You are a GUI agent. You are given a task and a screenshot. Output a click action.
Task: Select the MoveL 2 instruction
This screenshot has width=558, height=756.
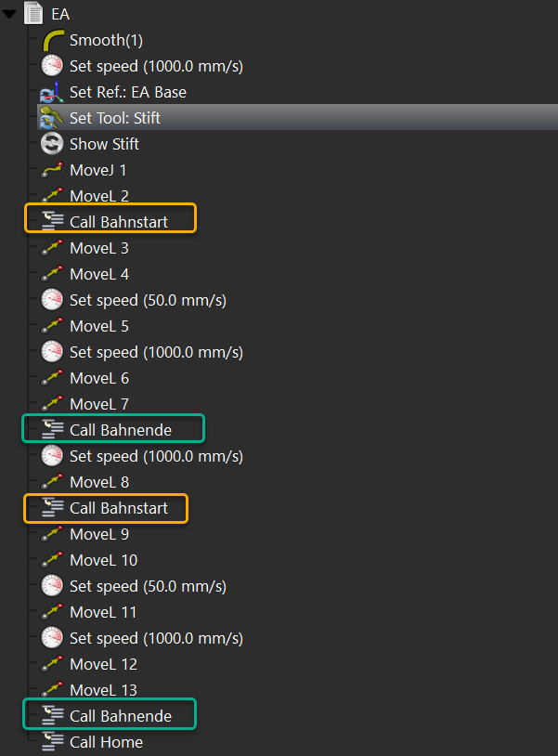click(x=98, y=197)
